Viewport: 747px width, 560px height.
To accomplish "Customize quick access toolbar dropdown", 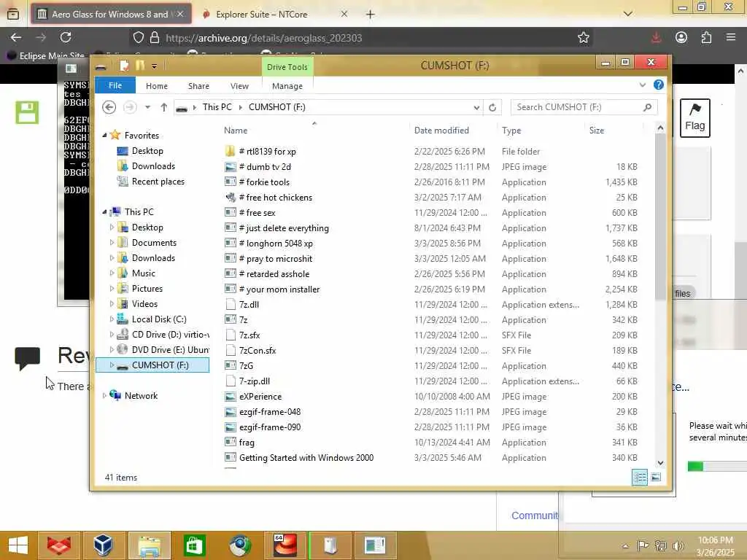I will [155, 66].
